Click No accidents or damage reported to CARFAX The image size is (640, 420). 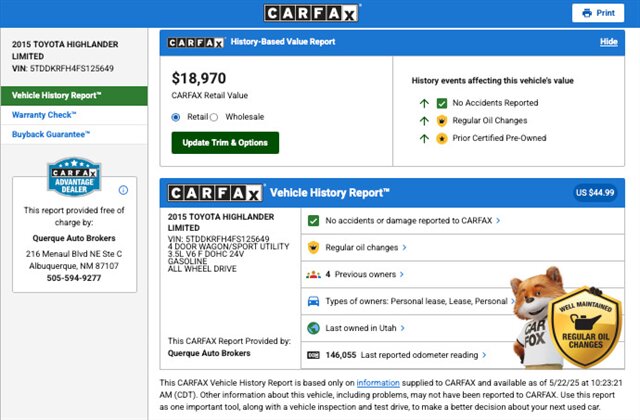(409, 221)
